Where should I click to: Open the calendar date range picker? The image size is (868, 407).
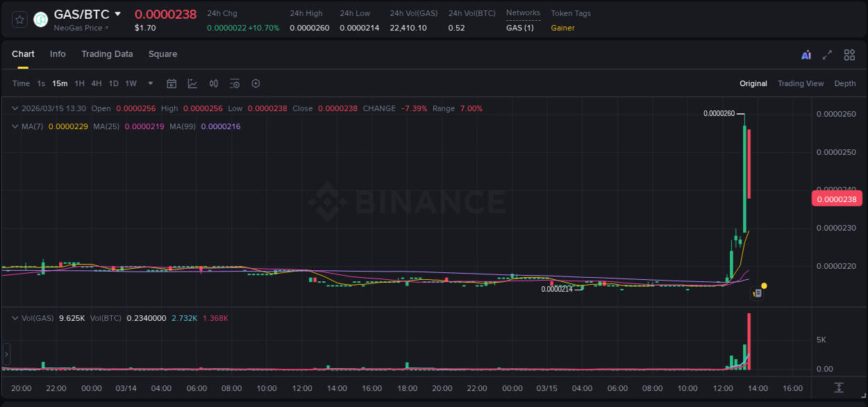pos(172,83)
